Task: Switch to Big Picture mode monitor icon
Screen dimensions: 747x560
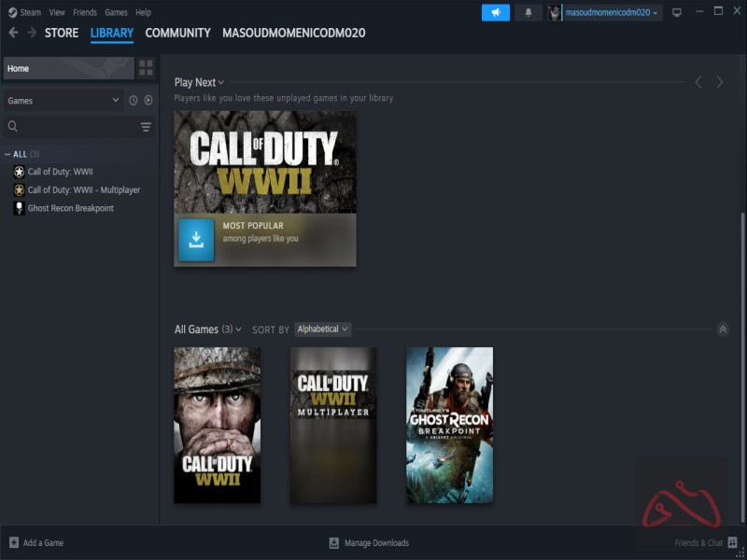Action: [677, 12]
